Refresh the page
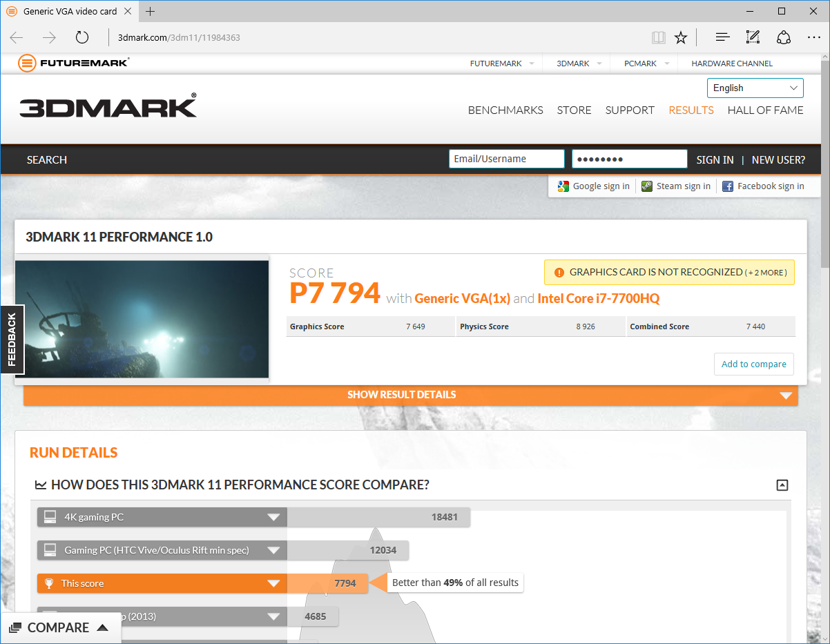Image resolution: width=830 pixels, height=644 pixels. pyautogui.click(x=82, y=37)
